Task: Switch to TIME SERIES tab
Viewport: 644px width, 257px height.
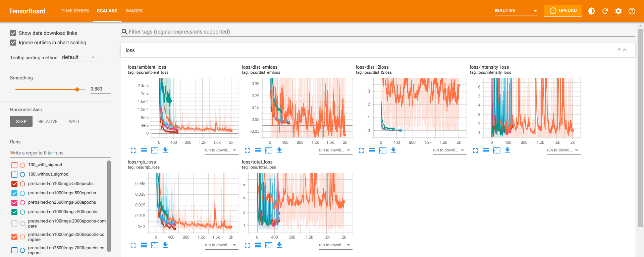Action: point(75,11)
